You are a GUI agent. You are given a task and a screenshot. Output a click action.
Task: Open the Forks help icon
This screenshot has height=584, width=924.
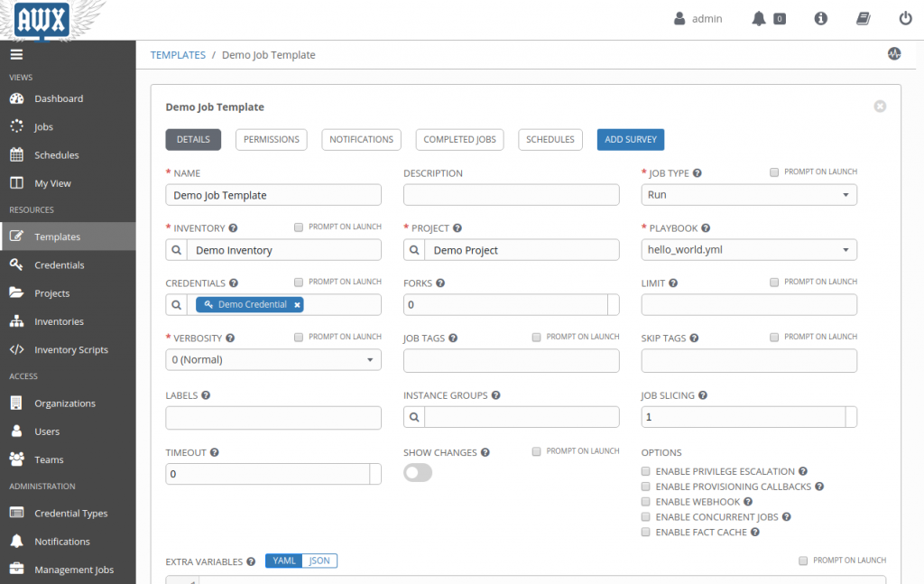point(440,283)
